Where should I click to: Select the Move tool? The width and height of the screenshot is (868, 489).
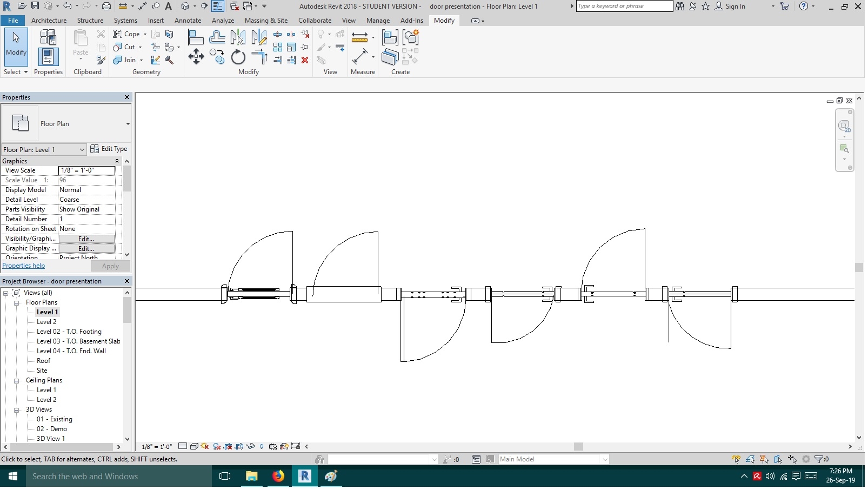[x=196, y=57]
